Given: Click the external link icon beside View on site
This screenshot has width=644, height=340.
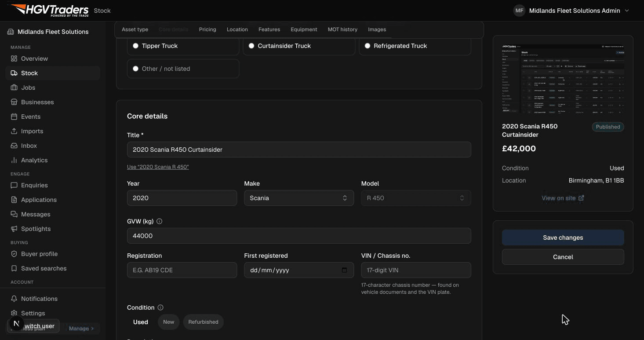Looking at the screenshot, I should click(581, 198).
